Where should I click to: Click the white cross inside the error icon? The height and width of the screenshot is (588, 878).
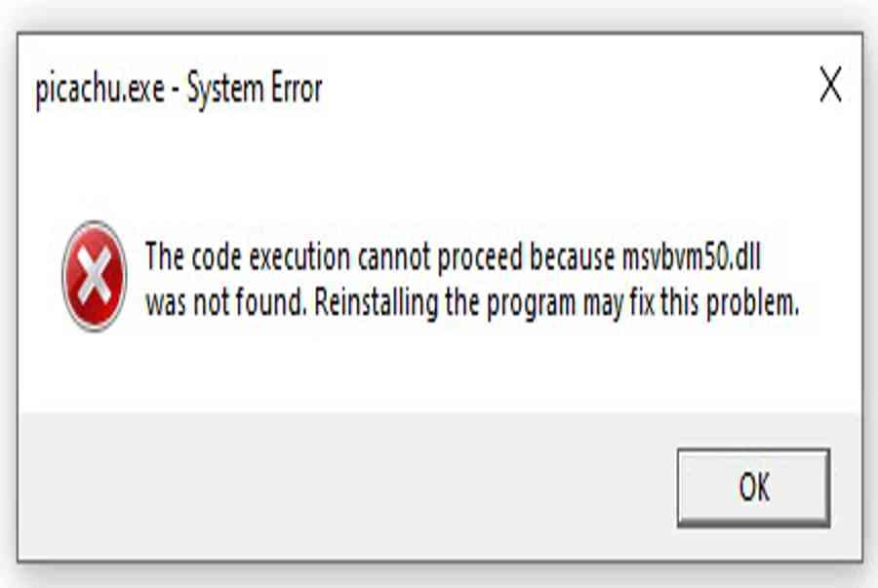(x=94, y=276)
